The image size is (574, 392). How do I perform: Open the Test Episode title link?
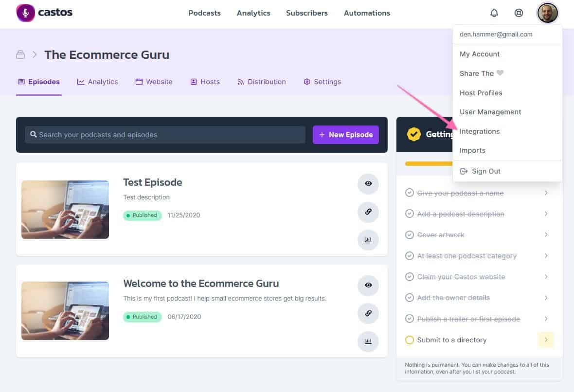click(x=153, y=182)
